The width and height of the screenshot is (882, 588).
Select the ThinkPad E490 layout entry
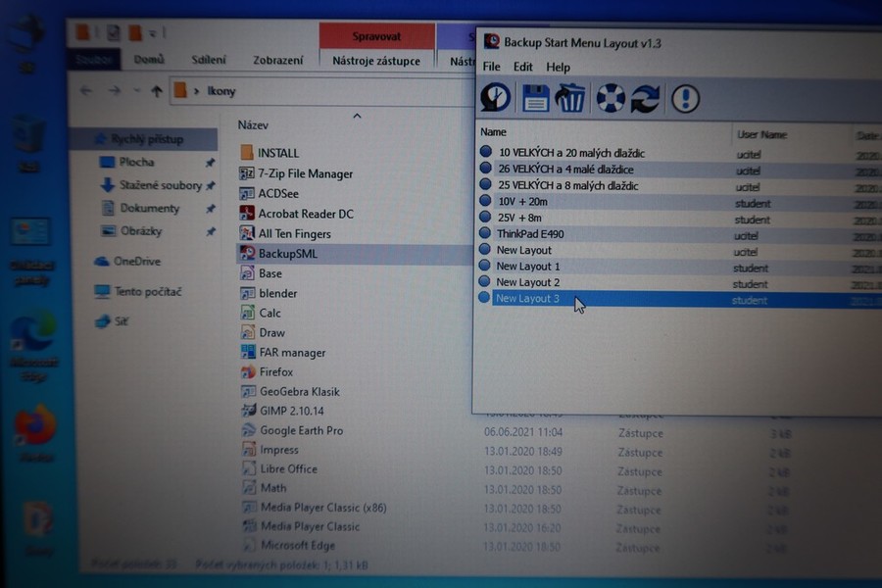[x=529, y=234]
